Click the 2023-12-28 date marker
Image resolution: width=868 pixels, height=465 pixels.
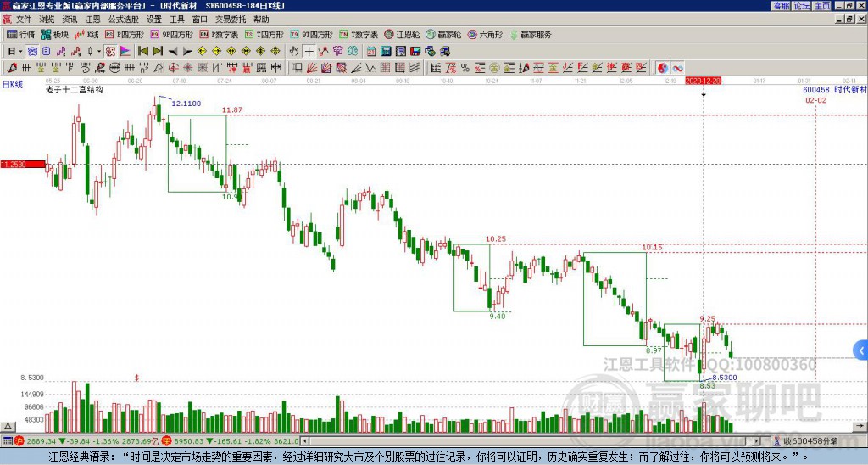[x=704, y=81]
